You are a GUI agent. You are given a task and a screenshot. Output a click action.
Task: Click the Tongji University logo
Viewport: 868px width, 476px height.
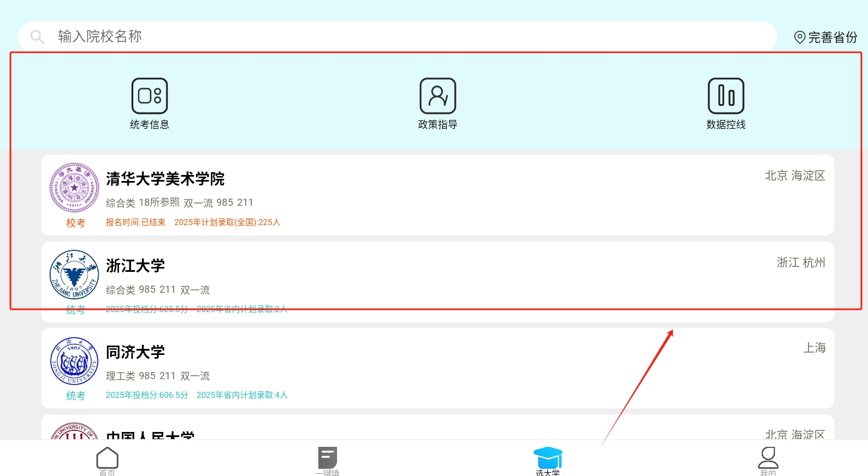point(74,361)
